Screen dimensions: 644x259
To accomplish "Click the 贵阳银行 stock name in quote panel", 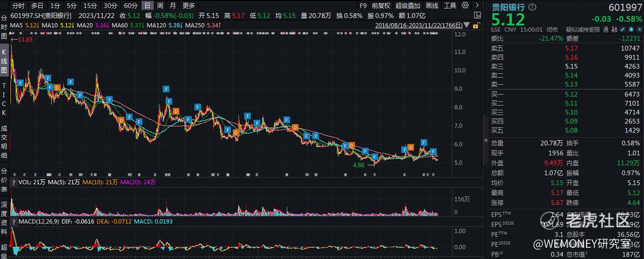I will click(509, 8).
